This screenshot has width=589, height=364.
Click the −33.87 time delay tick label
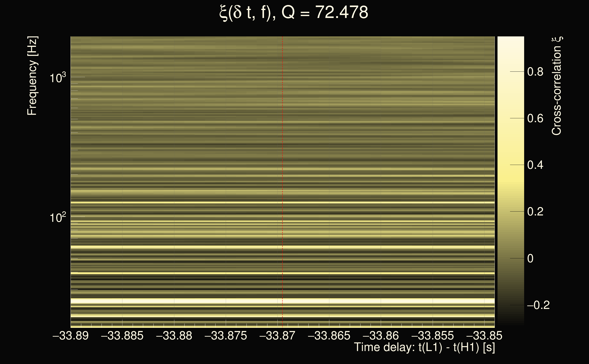click(x=277, y=336)
